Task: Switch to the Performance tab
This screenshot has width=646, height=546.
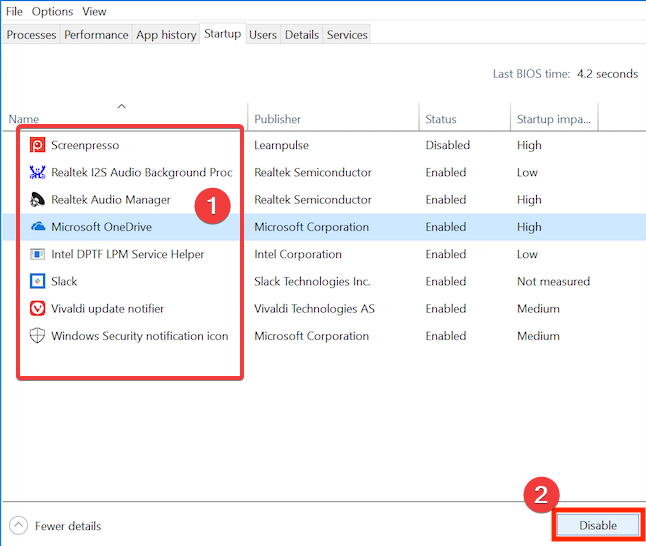Action: pyautogui.click(x=96, y=35)
